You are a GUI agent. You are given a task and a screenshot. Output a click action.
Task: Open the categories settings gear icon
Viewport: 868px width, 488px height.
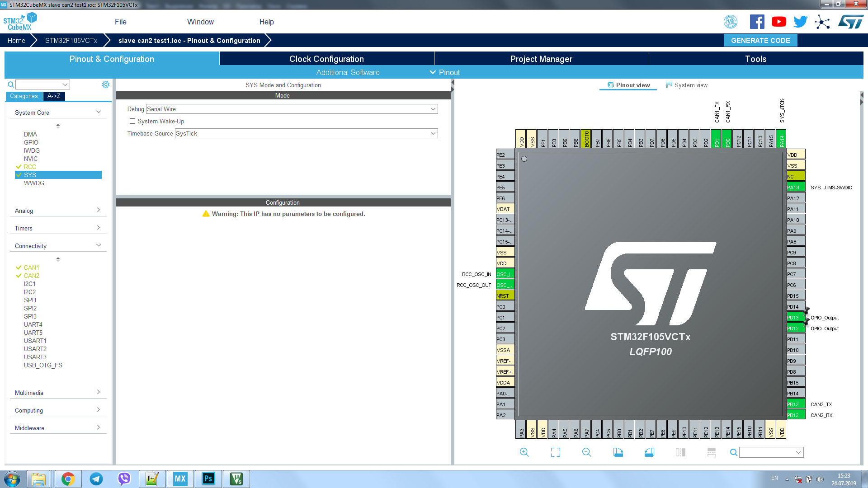pos(106,84)
